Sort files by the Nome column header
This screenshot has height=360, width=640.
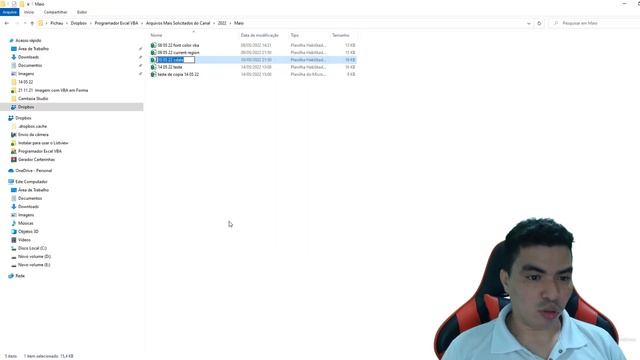156,36
